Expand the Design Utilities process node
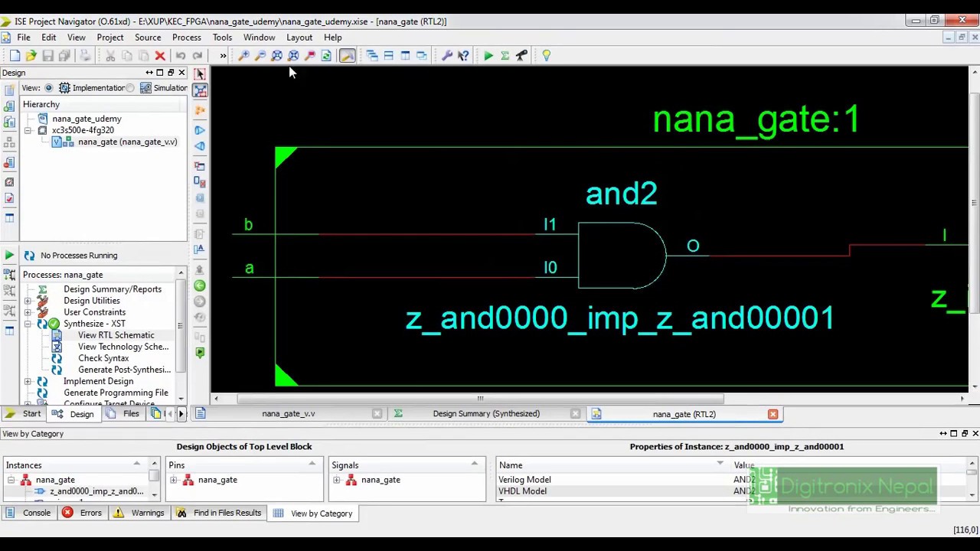The width and height of the screenshot is (980, 551). (x=28, y=301)
